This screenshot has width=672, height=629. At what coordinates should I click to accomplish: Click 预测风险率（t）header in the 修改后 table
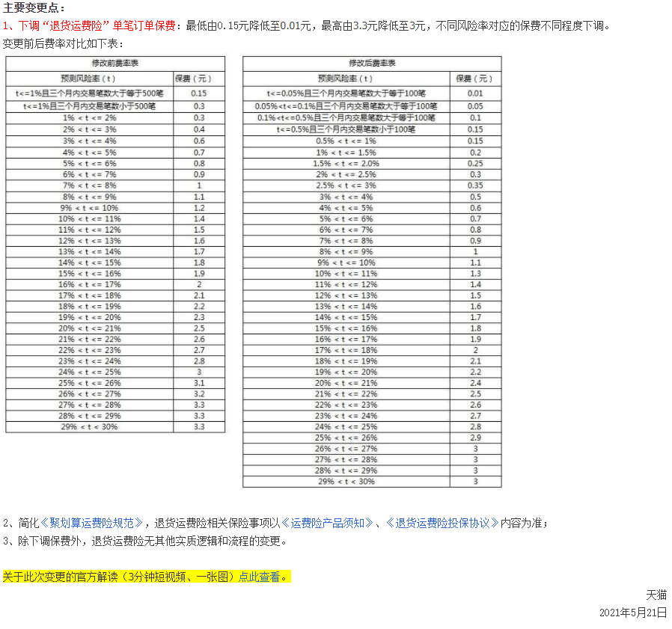pos(346,79)
